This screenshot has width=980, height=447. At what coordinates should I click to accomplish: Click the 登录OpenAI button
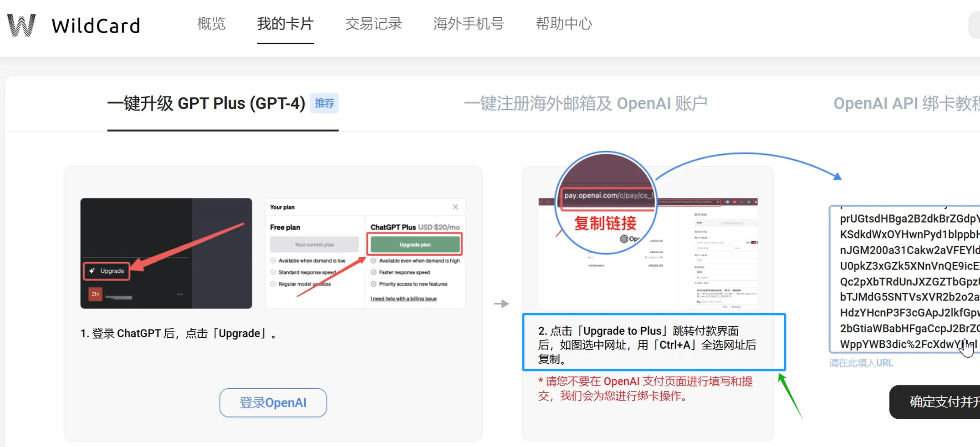(273, 402)
